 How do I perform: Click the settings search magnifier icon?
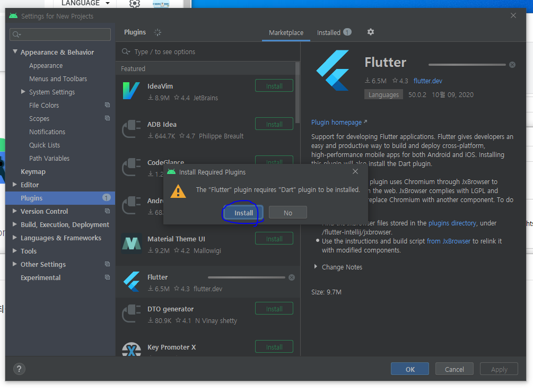[x=16, y=34]
